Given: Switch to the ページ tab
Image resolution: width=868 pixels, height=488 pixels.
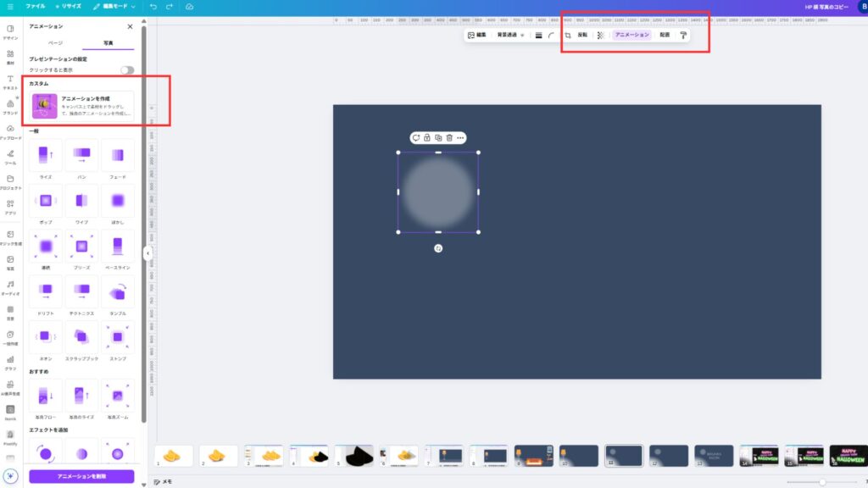Looking at the screenshot, I should point(55,42).
